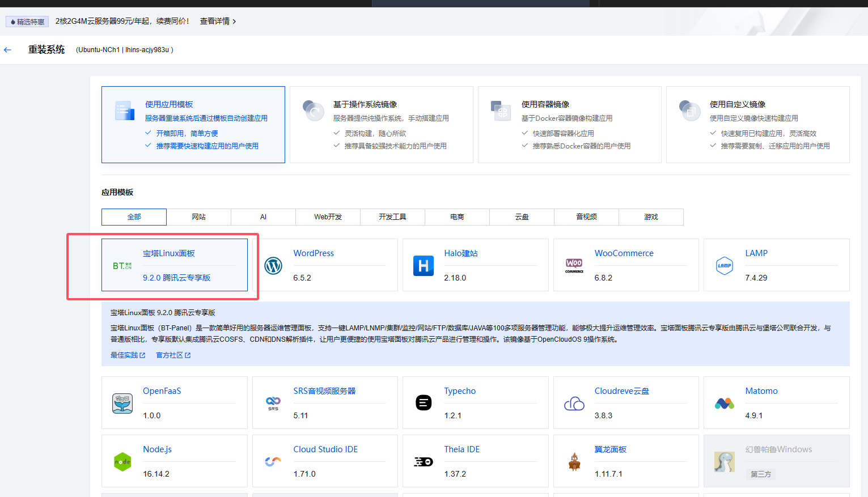
Task: Select the 使用容器镜像 option card
Action: pos(570,125)
